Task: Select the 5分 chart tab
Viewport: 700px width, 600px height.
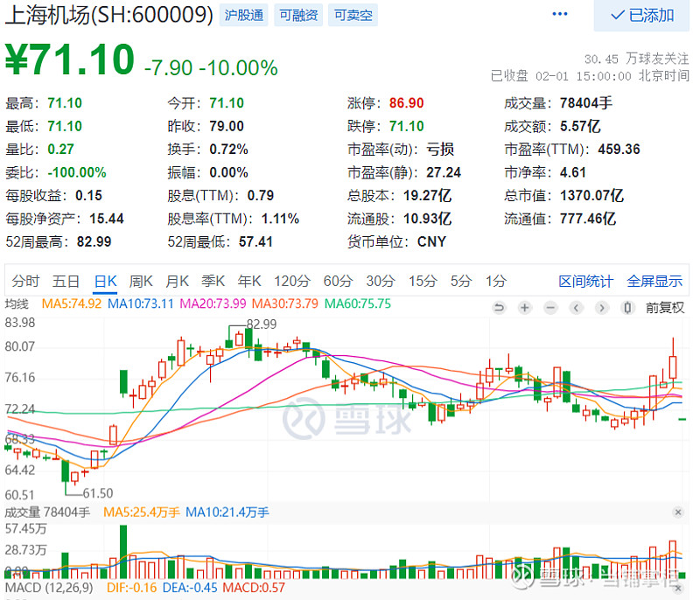Action: [x=461, y=281]
